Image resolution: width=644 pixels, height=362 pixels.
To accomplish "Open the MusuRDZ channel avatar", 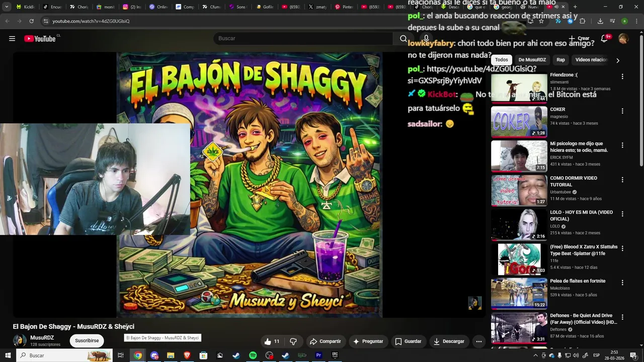I will [x=20, y=340].
